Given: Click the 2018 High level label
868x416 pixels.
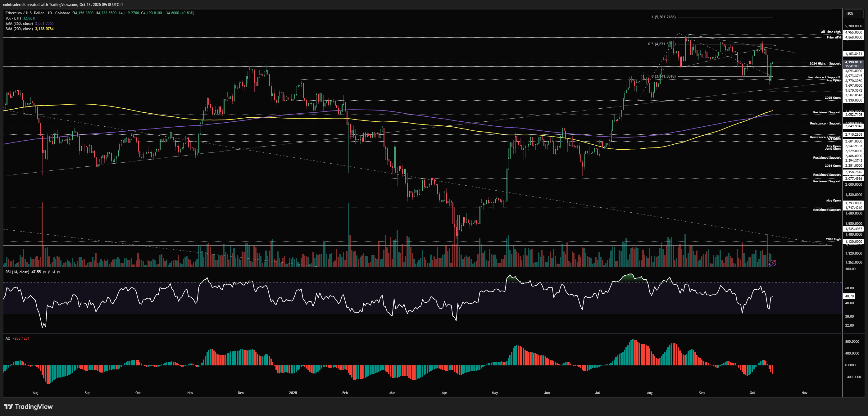Looking at the screenshot, I should (833, 239).
